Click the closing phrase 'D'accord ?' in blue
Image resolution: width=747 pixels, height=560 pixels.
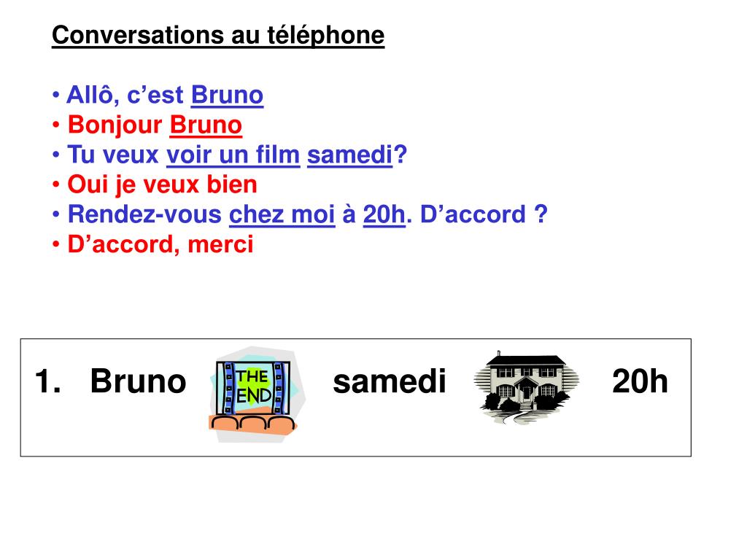tap(484, 214)
